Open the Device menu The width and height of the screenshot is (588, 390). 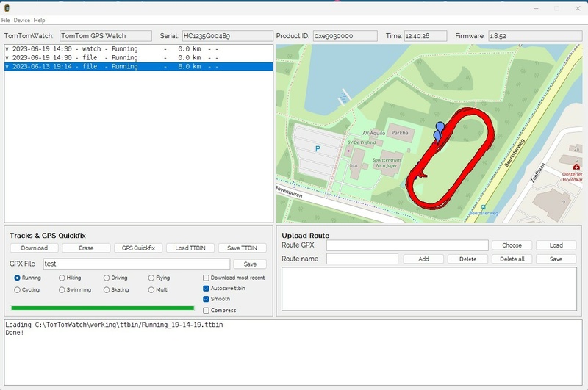point(22,21)
